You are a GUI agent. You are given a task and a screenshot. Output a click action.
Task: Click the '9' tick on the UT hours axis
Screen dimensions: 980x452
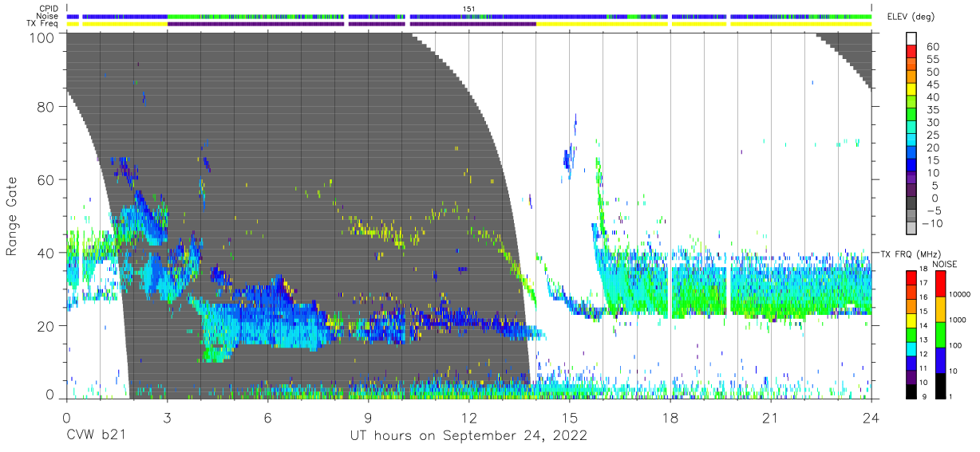pos(369,418)
